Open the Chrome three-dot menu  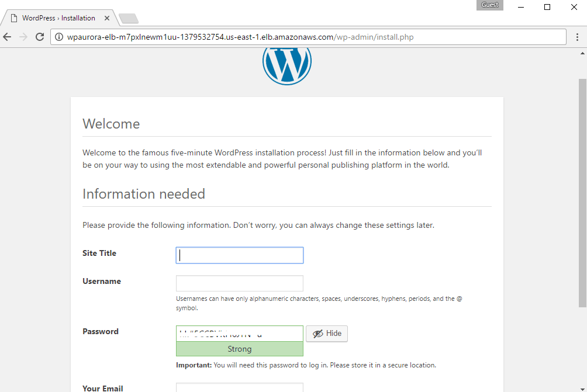point(577,37)
